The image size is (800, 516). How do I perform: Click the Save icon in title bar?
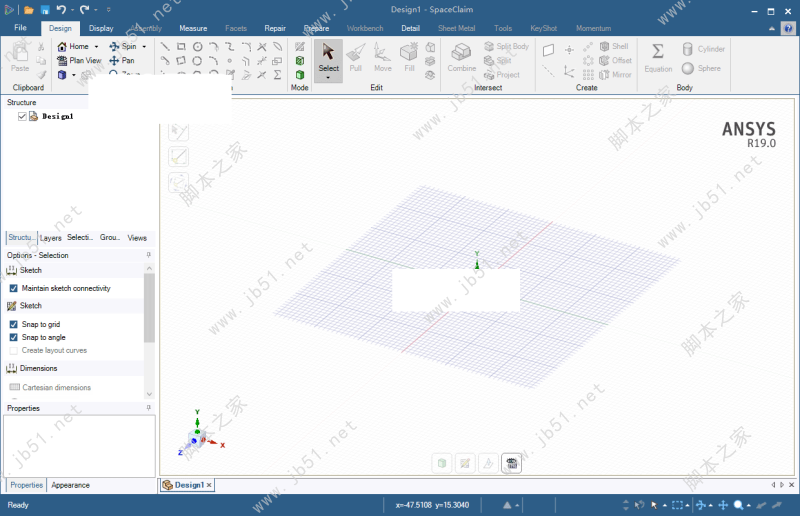pyautogui.click(x=45, y=10)
